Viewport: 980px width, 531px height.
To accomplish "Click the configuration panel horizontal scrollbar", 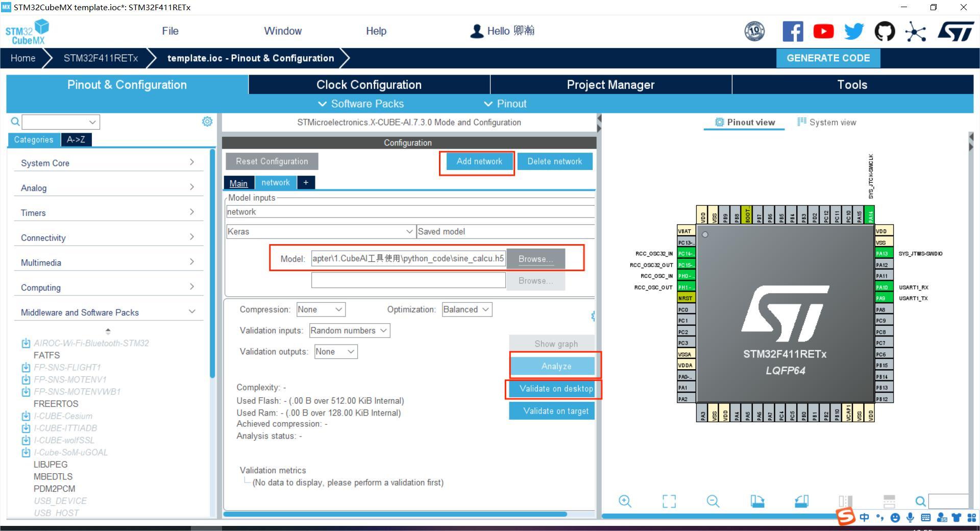I will click(395, 514).
